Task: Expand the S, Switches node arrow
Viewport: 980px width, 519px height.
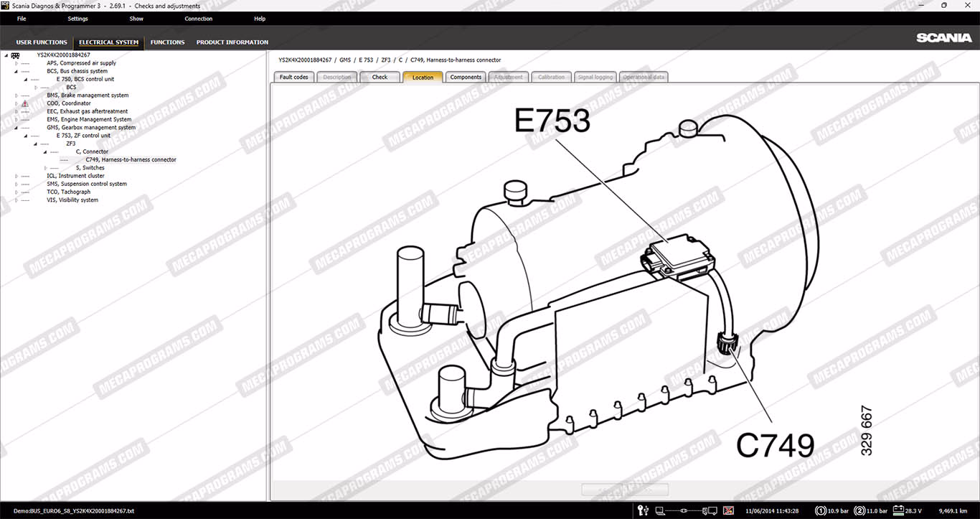Action: click(x=45, y=168)
